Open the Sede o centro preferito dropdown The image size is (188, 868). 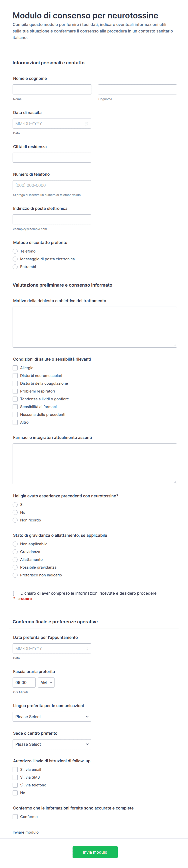coord(52,744)
